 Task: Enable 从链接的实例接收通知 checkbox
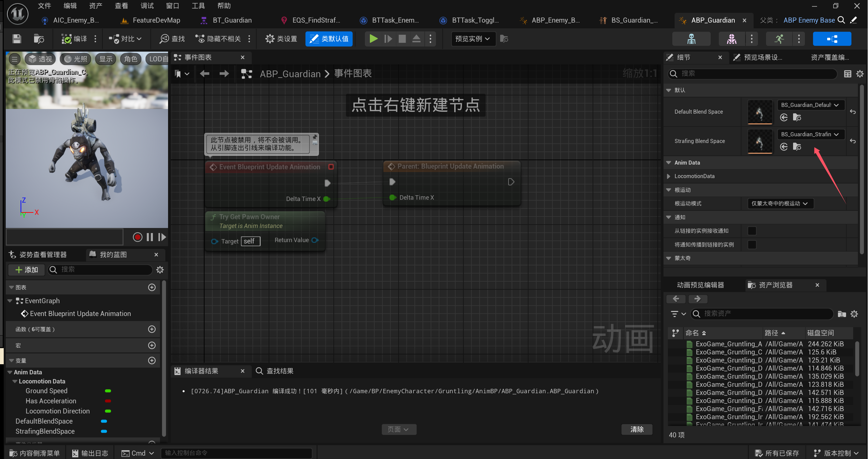pos(752,231)
